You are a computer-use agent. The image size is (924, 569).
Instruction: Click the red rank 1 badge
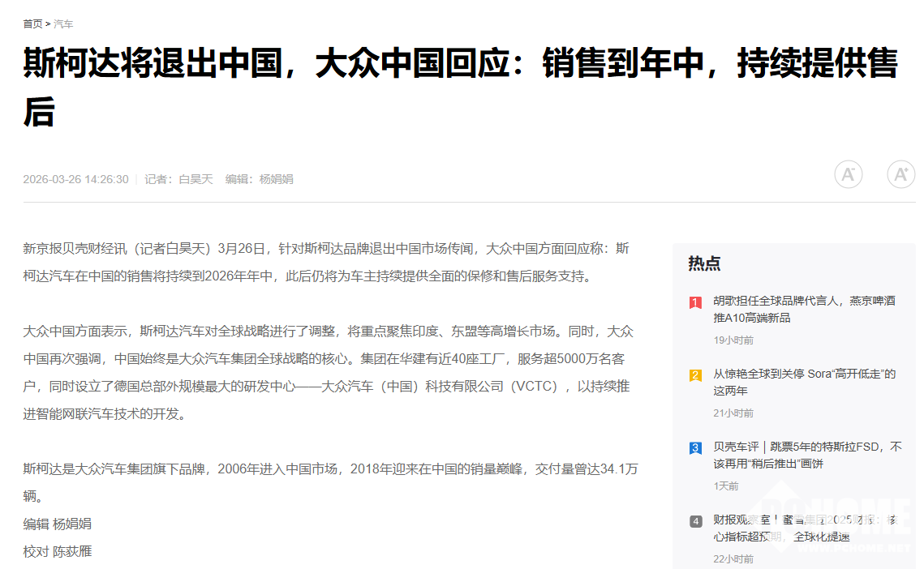(695, 302)
